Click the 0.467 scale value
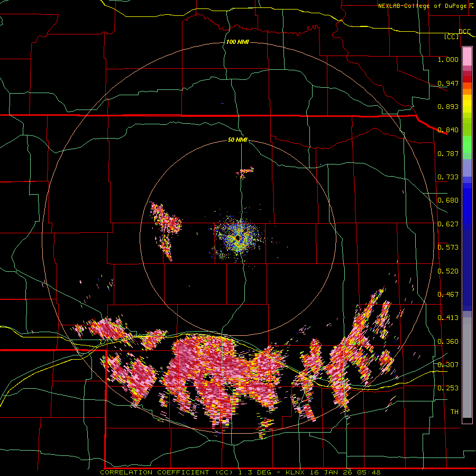This screenshot has width=476, height=476. (x=448, y=295)
